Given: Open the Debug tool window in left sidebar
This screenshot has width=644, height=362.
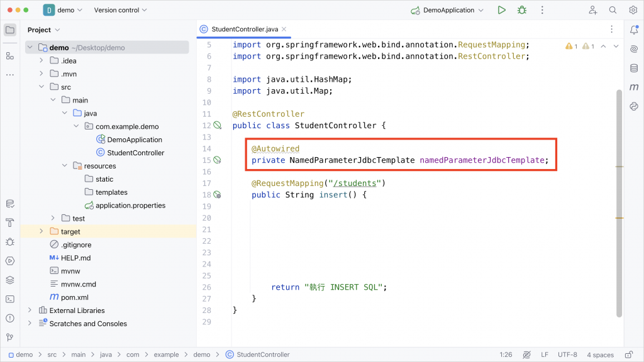Looking at the screenshot, I should click(x=10, y=242).
